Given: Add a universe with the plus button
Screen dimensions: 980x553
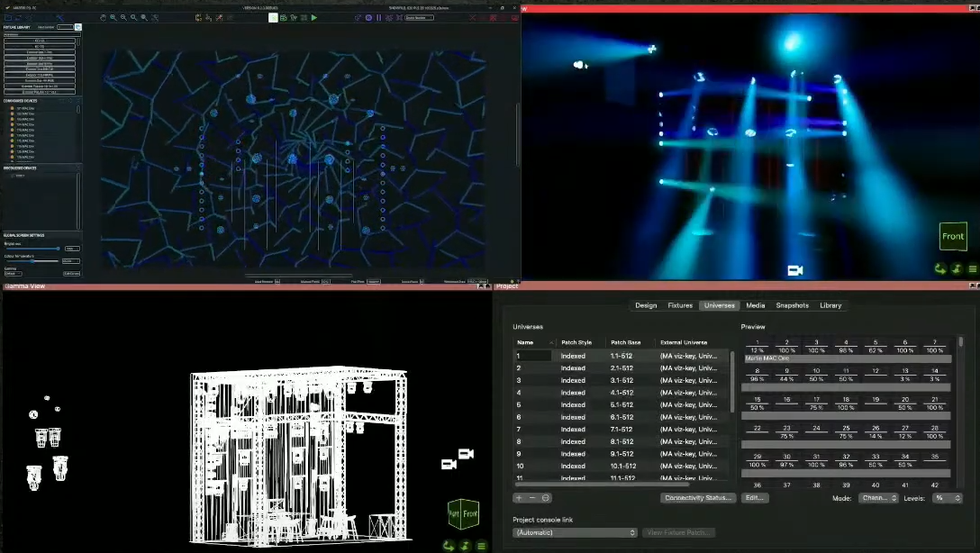Looking at the screenshot, I should 519,498.
